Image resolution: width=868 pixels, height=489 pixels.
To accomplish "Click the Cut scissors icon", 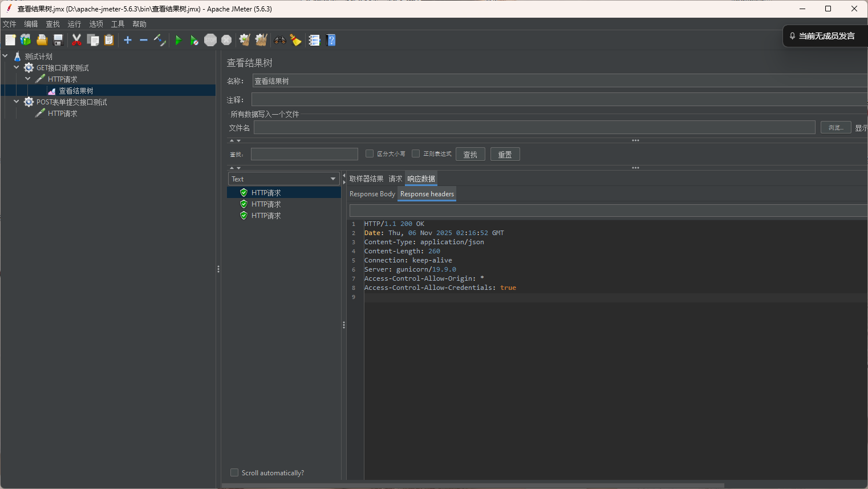I will (x=76, y=40).
